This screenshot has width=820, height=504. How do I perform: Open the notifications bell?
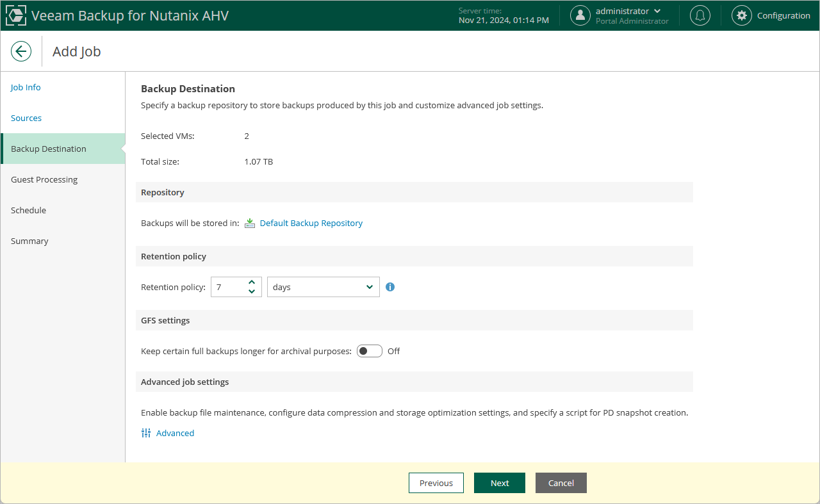coord(700,15)
